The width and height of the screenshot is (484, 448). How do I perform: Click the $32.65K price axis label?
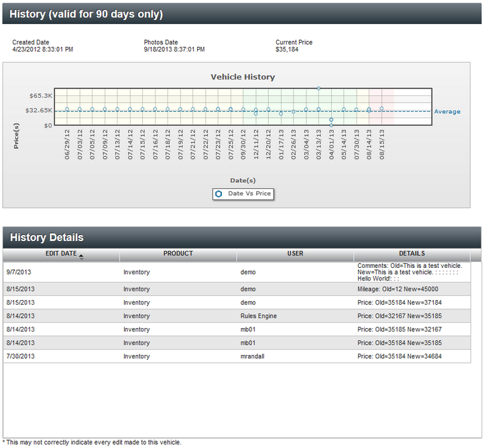coord(39,110)
